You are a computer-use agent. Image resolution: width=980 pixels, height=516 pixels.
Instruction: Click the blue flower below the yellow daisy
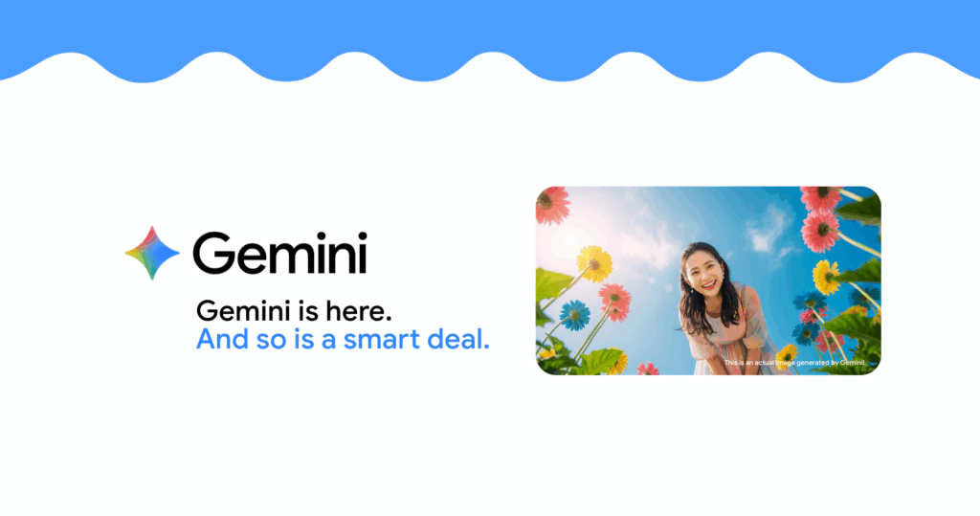[x=575, y=315]
